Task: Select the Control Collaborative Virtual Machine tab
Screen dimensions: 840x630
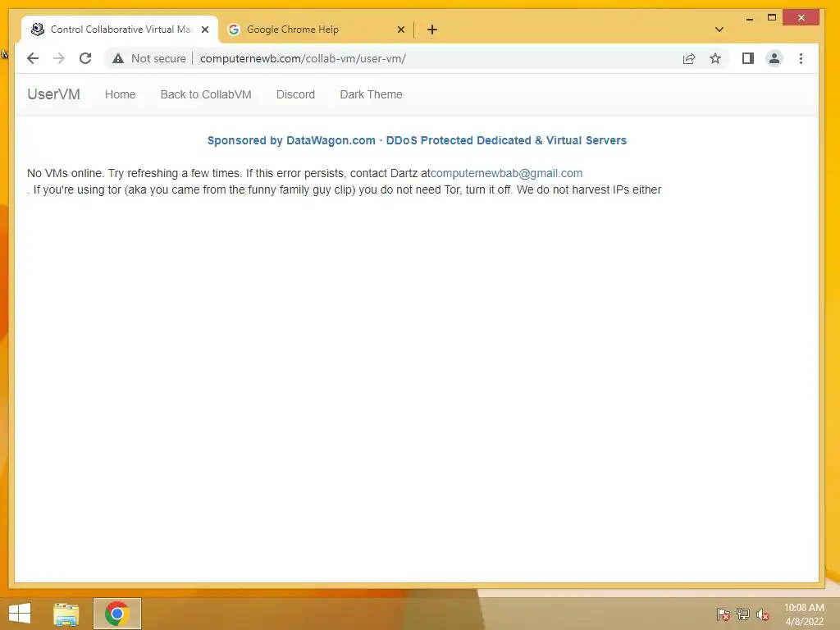Action: [x=120, y=30]
